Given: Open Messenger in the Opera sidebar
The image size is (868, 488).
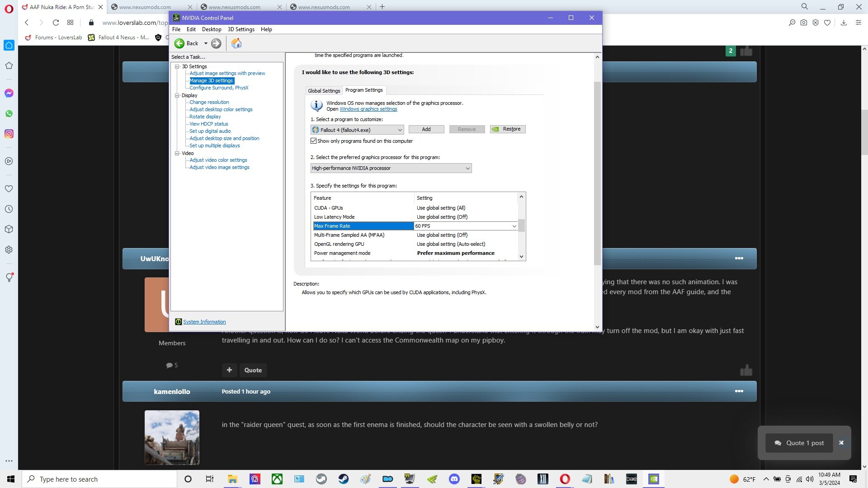Looking at the screenshot, I should click(9, 93).
